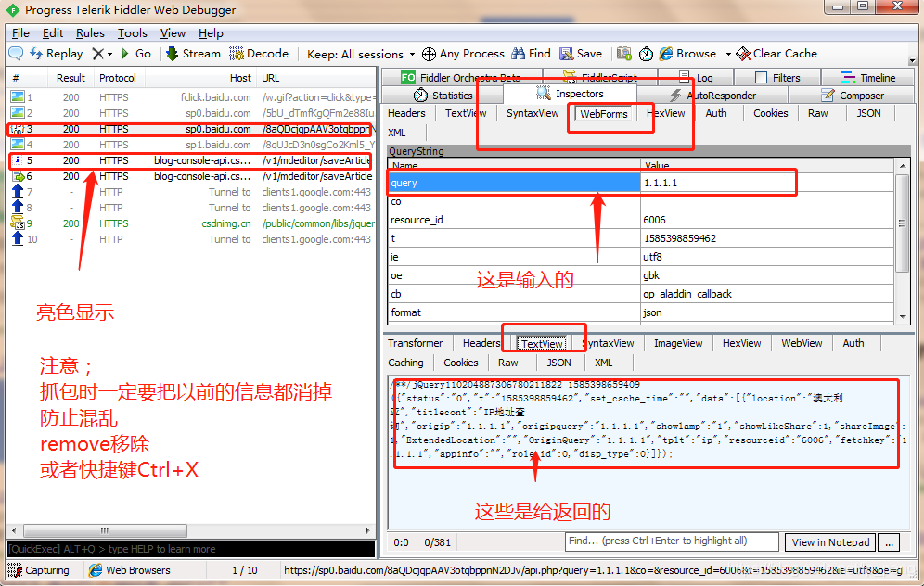Open the Statistics tab
Viewport: 924px width, 586px height.
click(443, 96)
